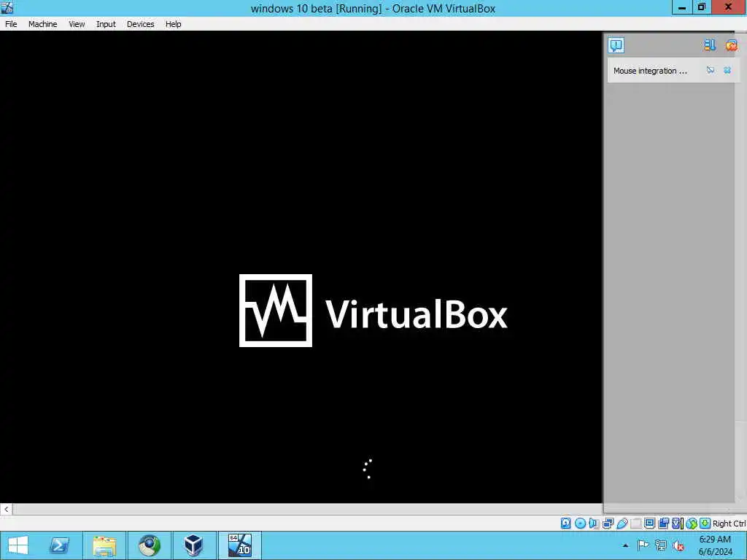Click the muted speaker volume tray icon
The width and height of the screenshot is (747, 560).
tap(678, 545)
